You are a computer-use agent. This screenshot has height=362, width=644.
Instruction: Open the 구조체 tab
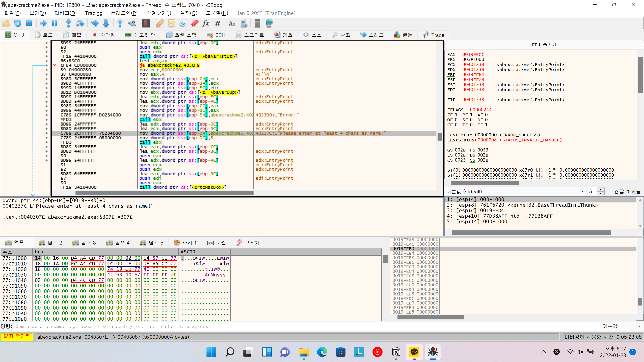tap(248, 243)
